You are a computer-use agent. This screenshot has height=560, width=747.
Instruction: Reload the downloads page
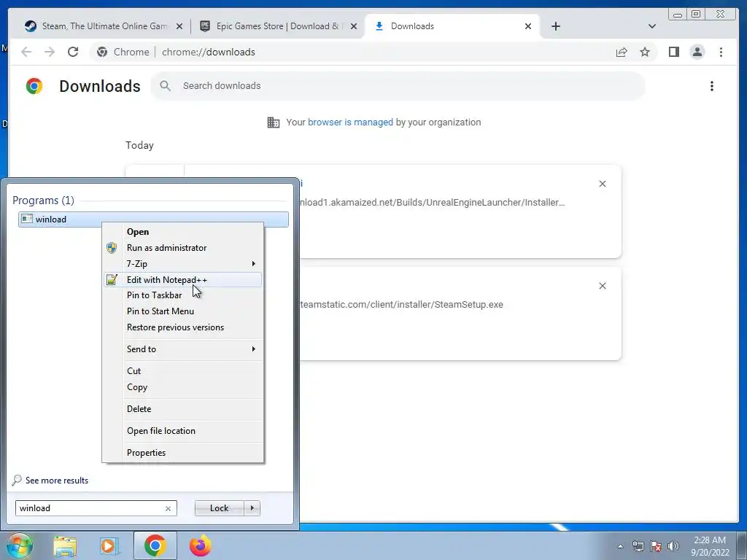tap(73, 52)
